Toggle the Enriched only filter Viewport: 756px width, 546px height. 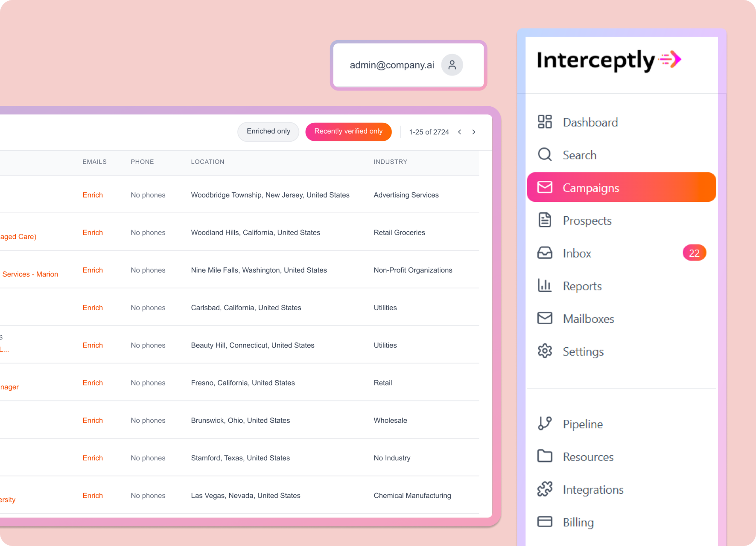pos(268,131)
